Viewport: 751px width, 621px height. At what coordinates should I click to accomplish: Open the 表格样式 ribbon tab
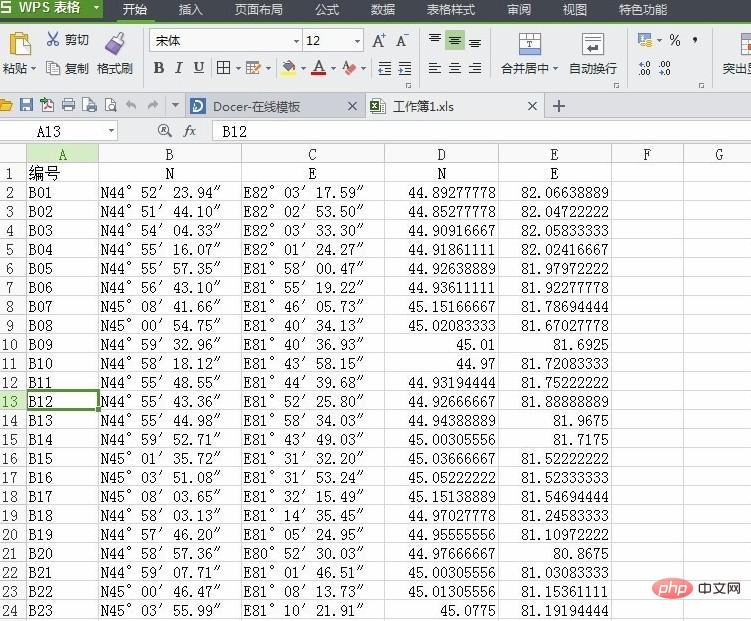coord(451,9)
